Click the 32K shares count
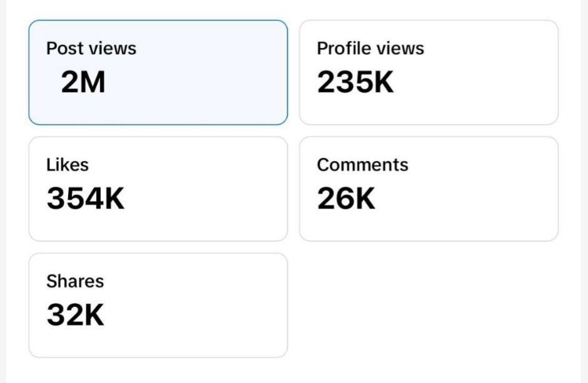 75,315
